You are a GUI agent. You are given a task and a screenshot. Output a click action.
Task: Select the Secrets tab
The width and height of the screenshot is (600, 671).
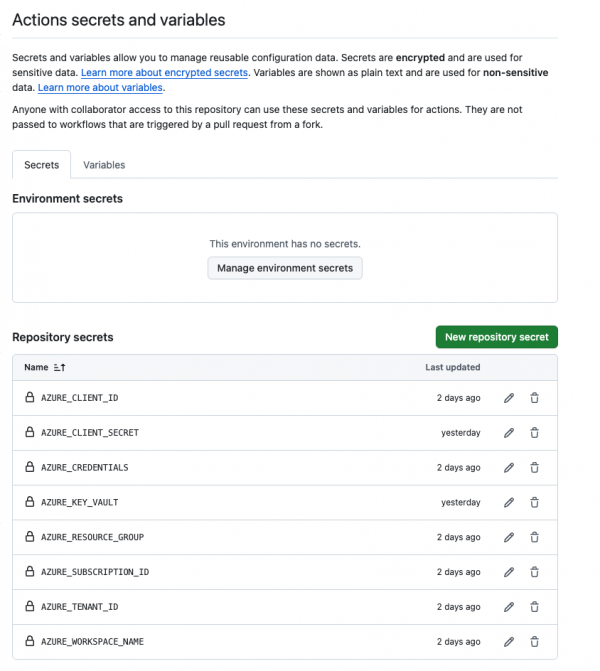41,165
